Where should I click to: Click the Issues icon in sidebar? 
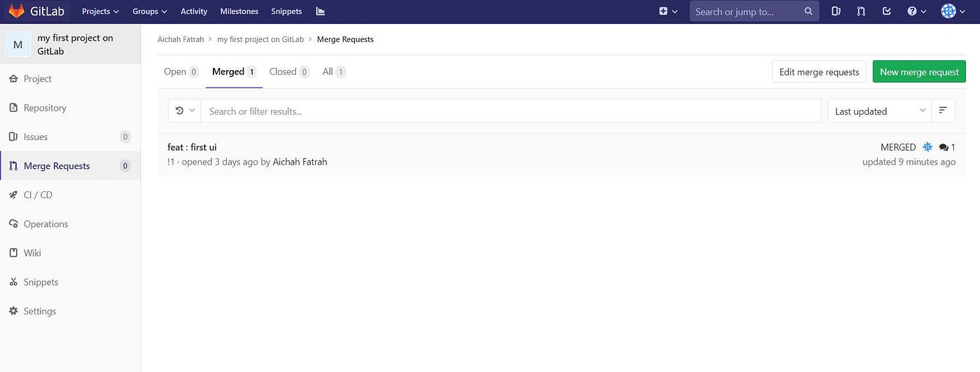pyautogui.click(x=13, y=137)
